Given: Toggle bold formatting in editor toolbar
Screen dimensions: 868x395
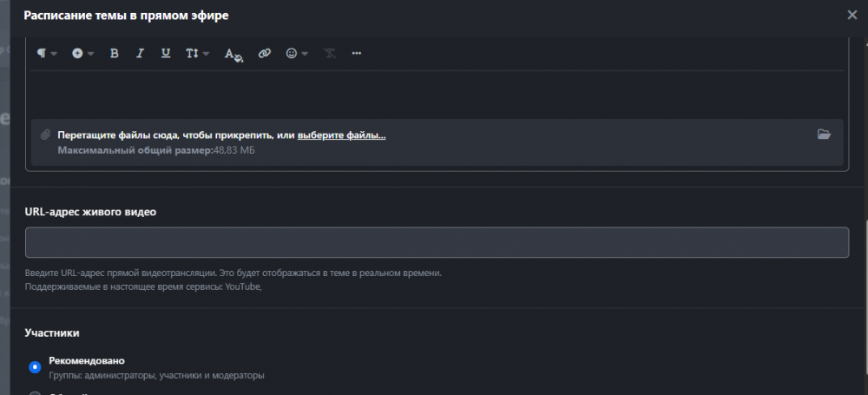Looking at the screenshot, I should (114, 54).
